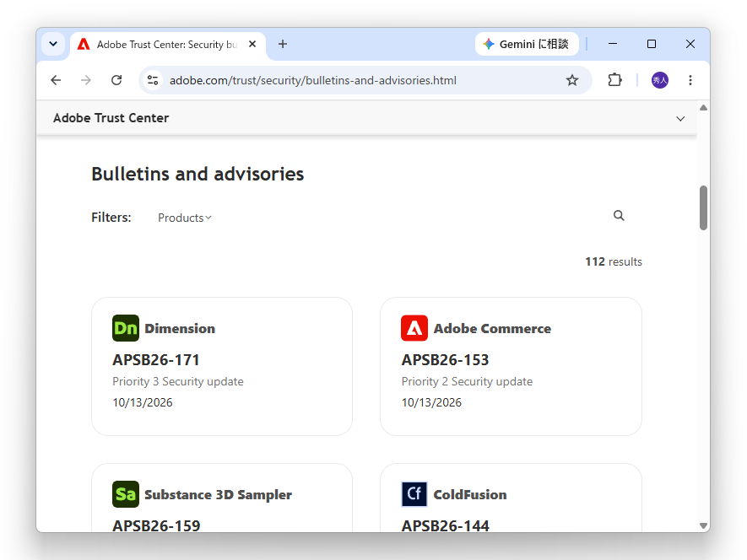
Task: Click the Gemini に相談 button
Action: pyautogui.click(x=527, y=45)
